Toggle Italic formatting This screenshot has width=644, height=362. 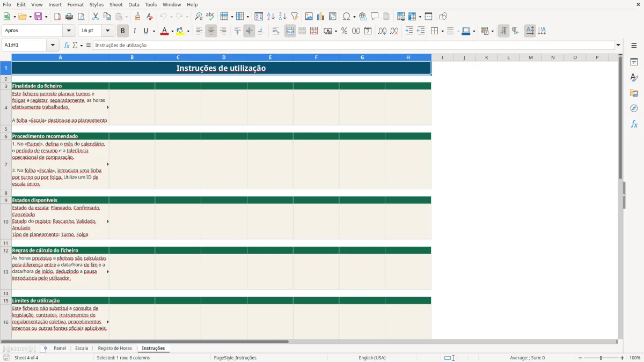pyautogui.click(x=134, y=31)
